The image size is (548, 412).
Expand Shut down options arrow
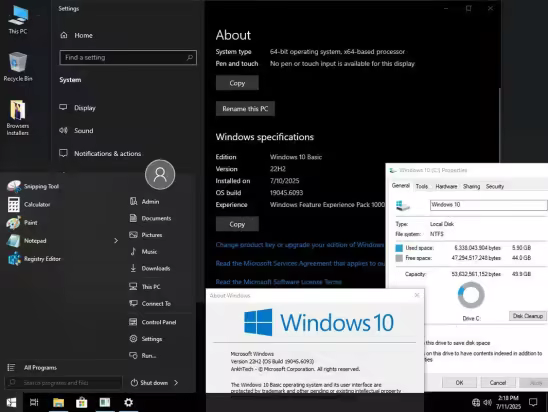point(176,383)
